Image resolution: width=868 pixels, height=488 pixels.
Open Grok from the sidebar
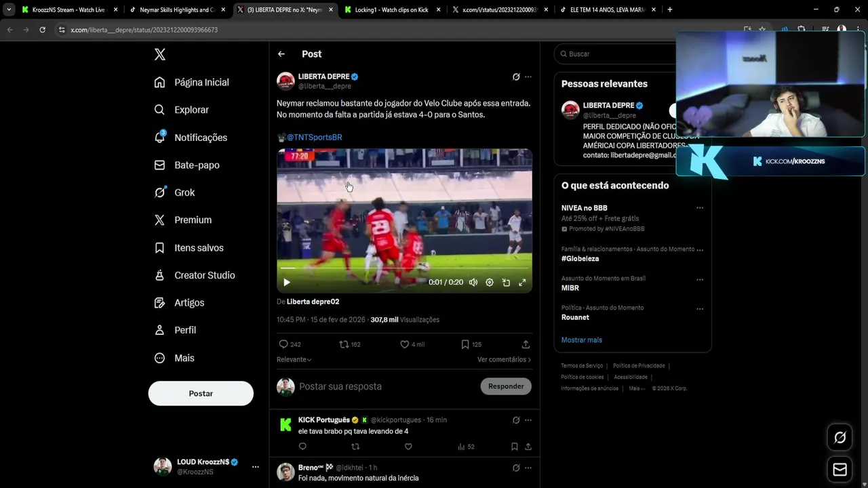pos(174,192)
